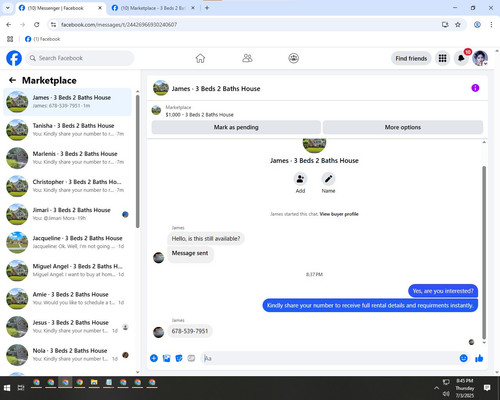Open more actions plus icon in composer

click(154, 358)
